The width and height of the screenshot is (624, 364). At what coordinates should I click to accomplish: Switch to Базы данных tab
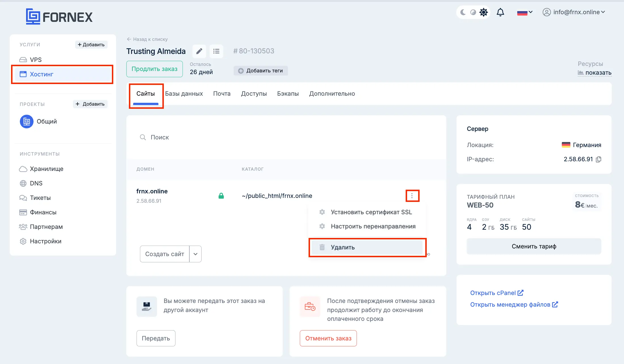click(x=184, y=94)
